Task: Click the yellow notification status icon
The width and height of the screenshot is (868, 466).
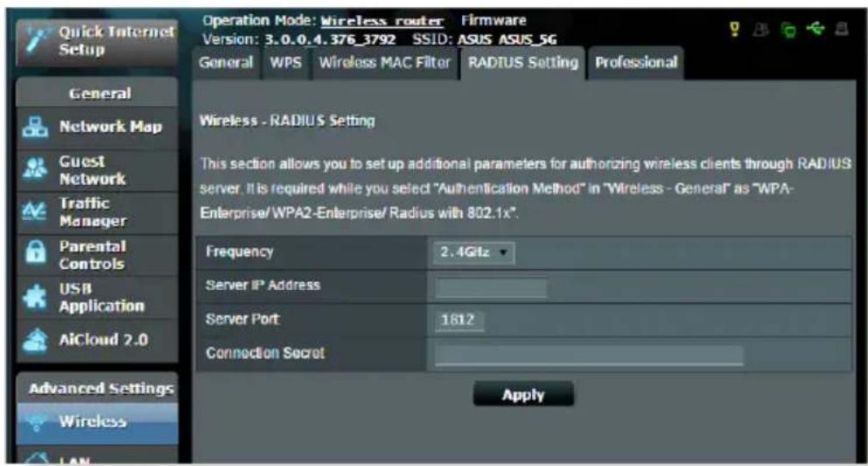Action: (735, 29)
